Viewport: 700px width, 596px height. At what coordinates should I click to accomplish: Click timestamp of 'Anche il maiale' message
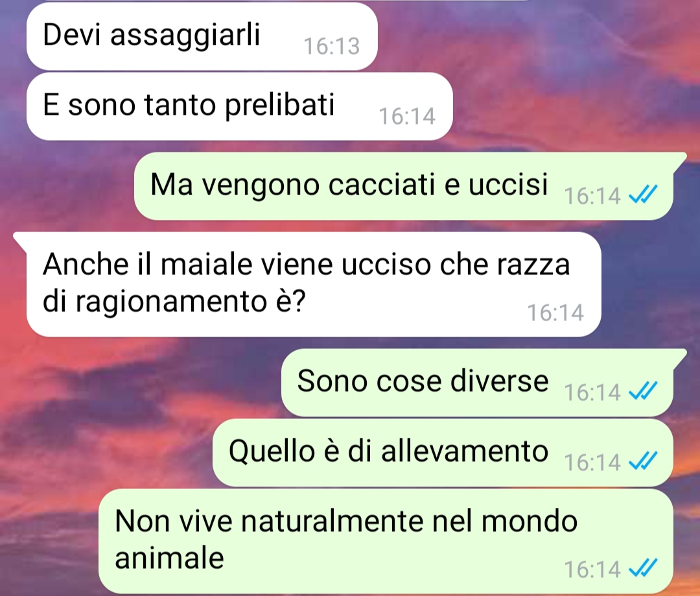(555, 313)
